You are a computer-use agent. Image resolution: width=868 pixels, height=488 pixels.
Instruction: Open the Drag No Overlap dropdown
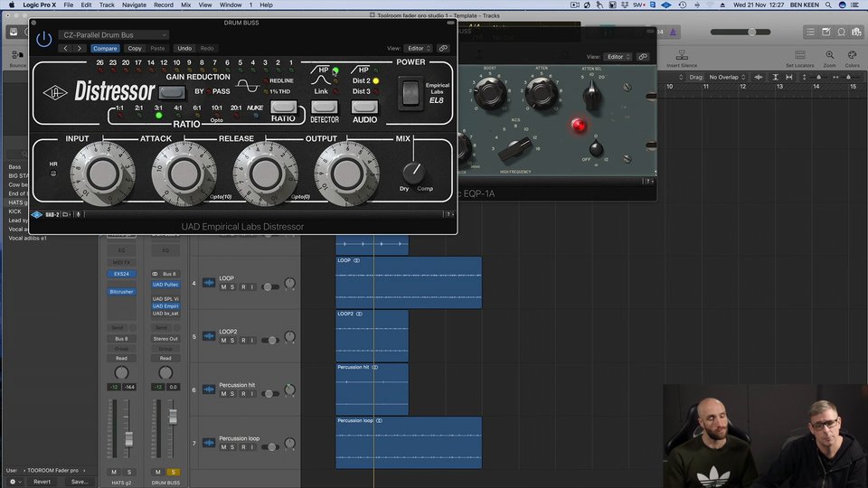(727, 78)
